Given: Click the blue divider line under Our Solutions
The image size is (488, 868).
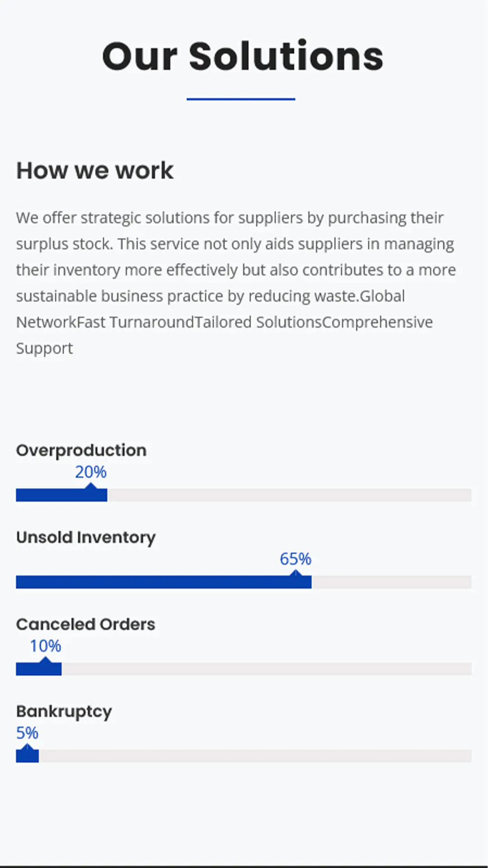Looking at the screenshot, I should (241, 99).
